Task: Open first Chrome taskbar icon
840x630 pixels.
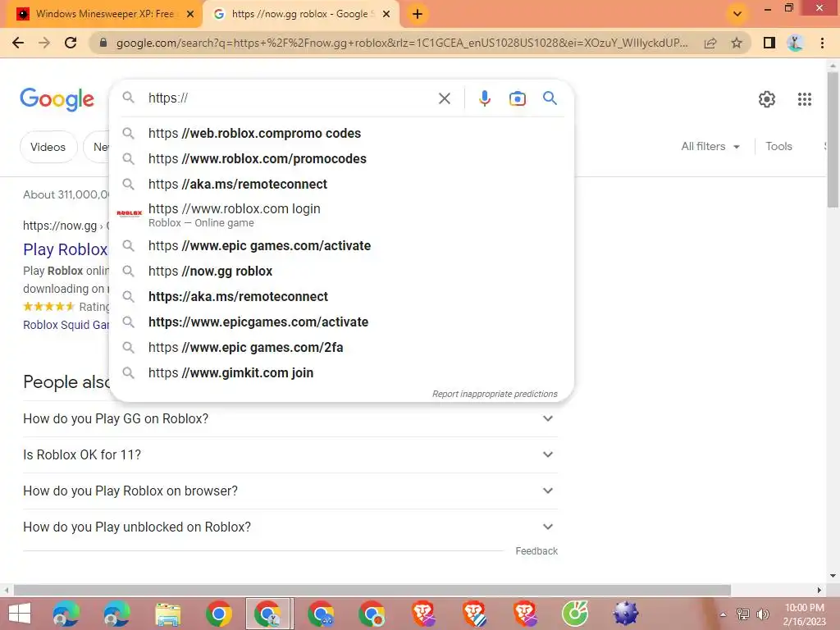Action: 218,614
